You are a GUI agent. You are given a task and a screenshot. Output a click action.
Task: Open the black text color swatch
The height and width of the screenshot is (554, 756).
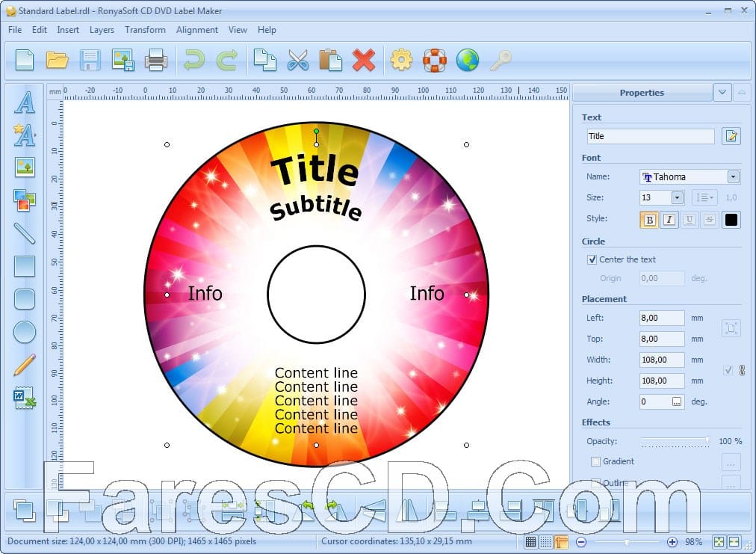tap(731, 220)
